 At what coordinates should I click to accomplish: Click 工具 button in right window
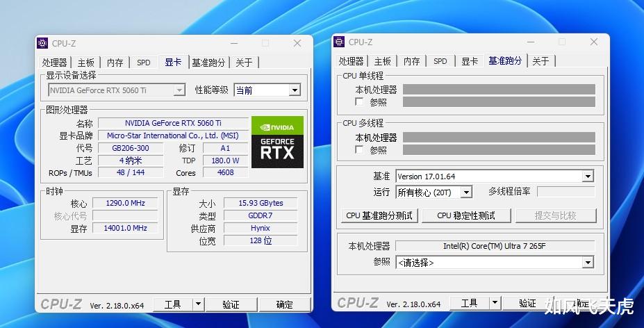click(x=469, y=303)
